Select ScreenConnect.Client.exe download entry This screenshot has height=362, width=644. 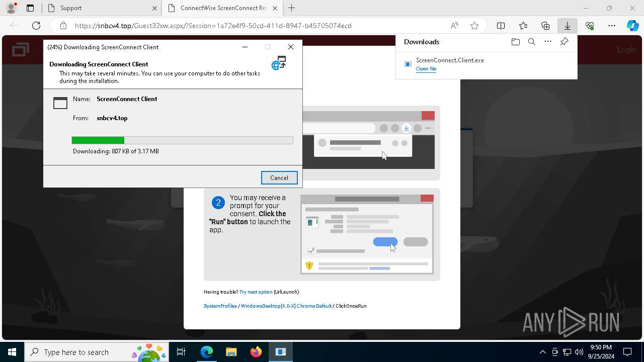point(486,64)
